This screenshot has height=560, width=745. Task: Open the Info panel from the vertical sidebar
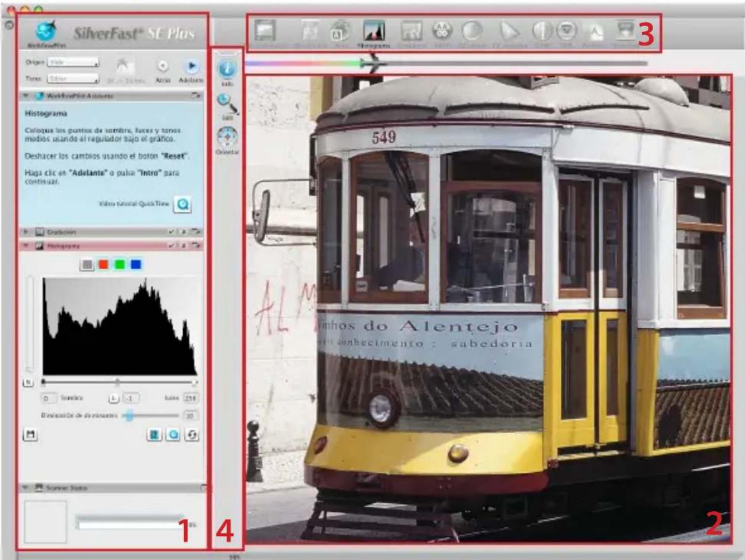226,68
